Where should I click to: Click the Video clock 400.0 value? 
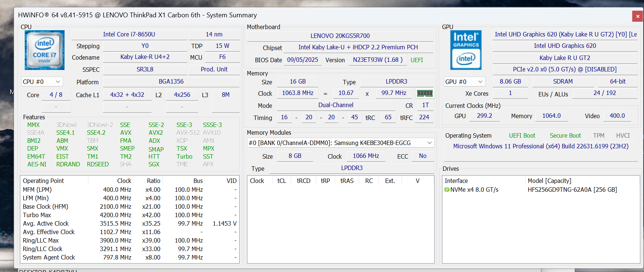[617, 116]
